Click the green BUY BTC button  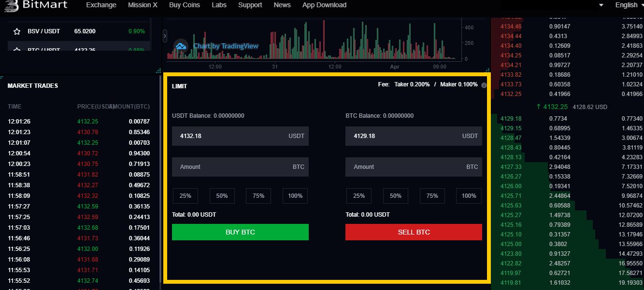[240, 232]
